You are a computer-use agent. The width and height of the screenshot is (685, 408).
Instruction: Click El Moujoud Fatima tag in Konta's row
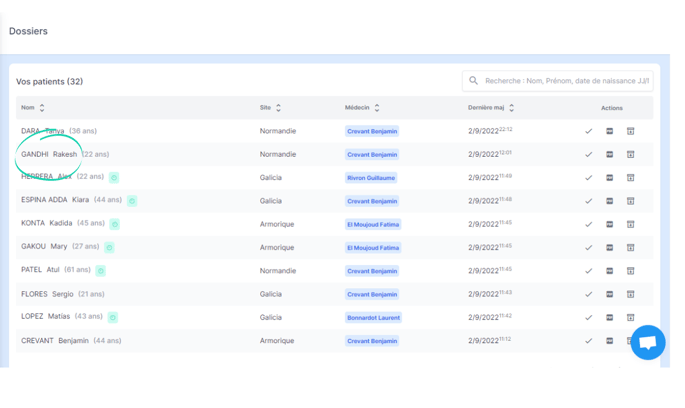click(373, 224)
